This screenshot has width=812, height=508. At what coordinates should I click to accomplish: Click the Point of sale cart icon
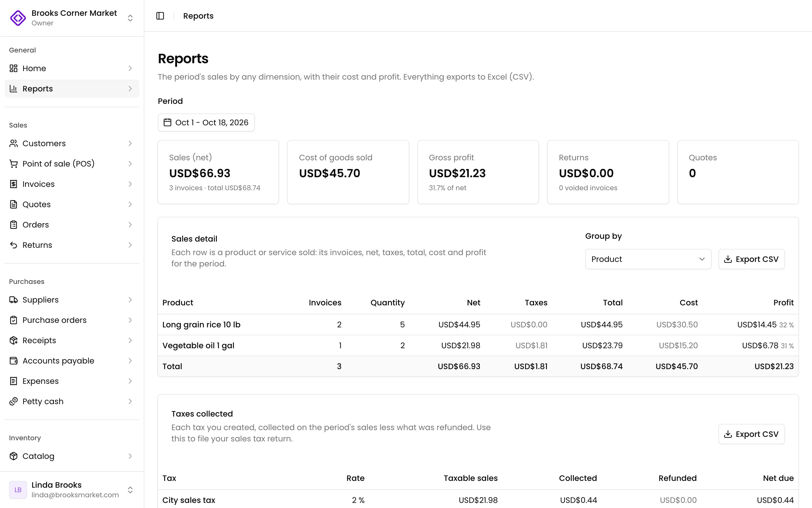click(x=14, y=164)
